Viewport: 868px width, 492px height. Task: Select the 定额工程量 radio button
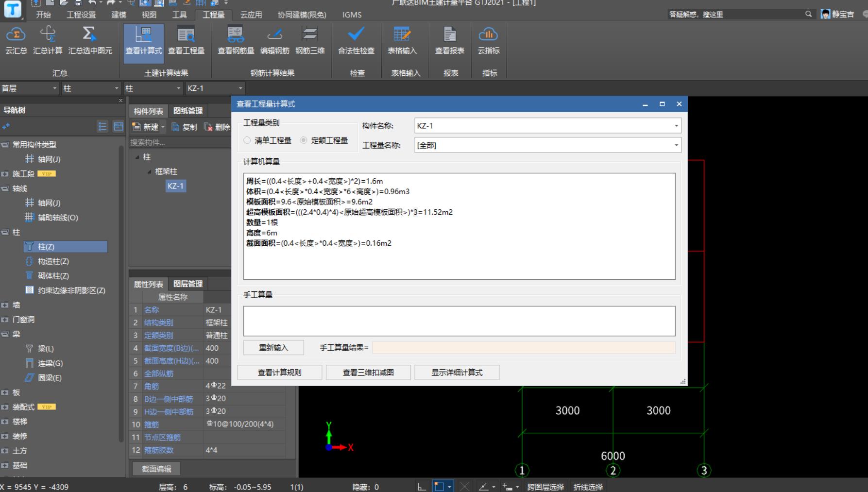pyautogui.click(x=304, y=140)
